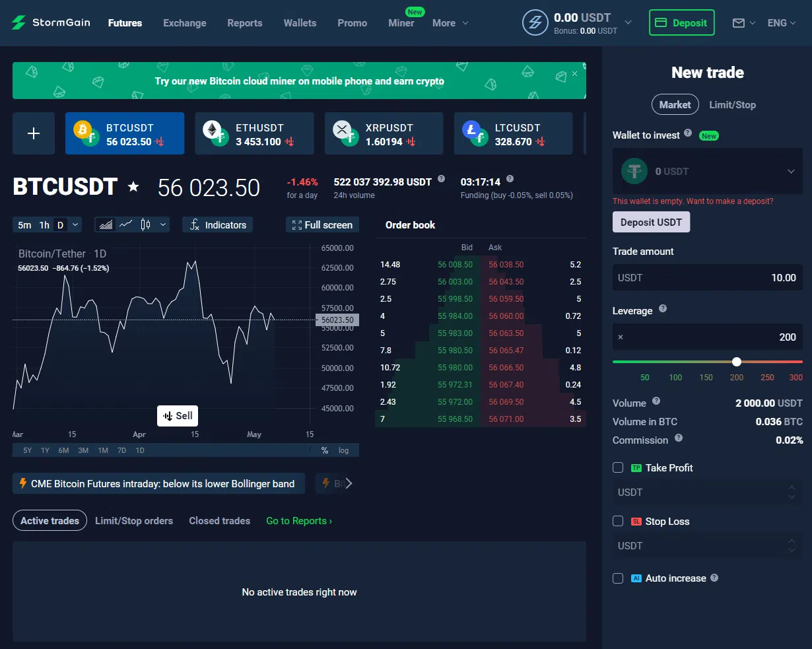The height and width of the screenshot is (649, 812).
Task: Toggle the favorite star next to BTCUSDT
Action: click(133, 187)
